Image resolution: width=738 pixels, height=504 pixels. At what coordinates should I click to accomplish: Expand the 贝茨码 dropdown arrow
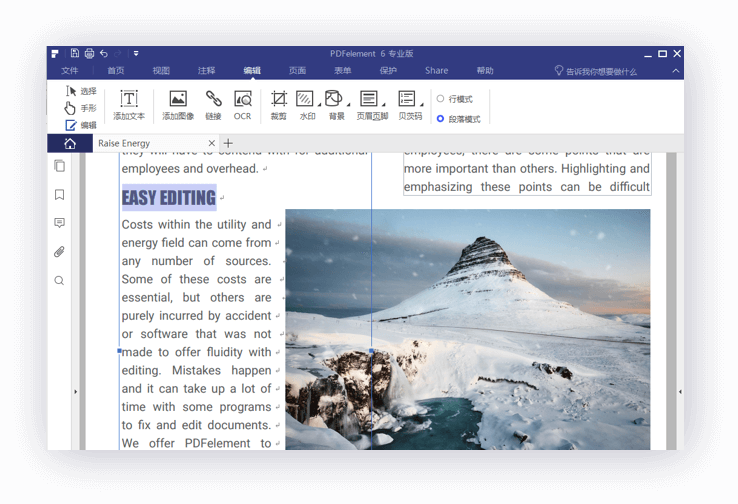click(x=422, y=104)
